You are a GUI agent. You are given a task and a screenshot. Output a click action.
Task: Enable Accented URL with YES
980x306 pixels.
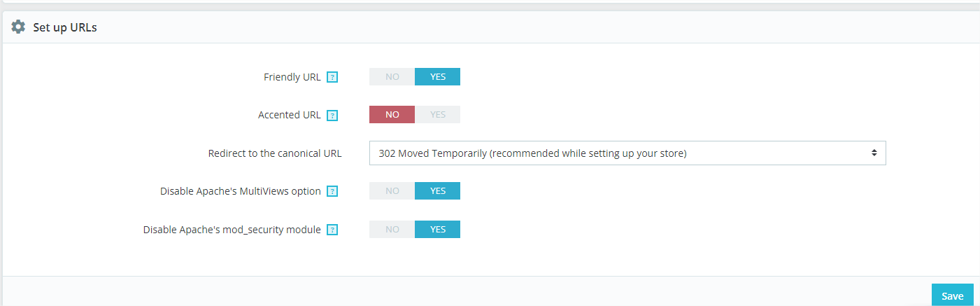pyautogui.click(x=437, y=114)
